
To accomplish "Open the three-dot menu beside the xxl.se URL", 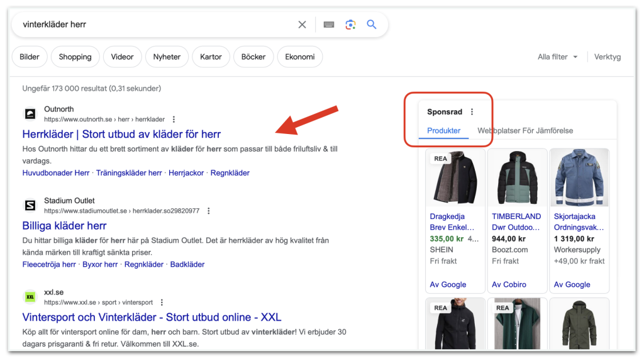I will [162, 302].
